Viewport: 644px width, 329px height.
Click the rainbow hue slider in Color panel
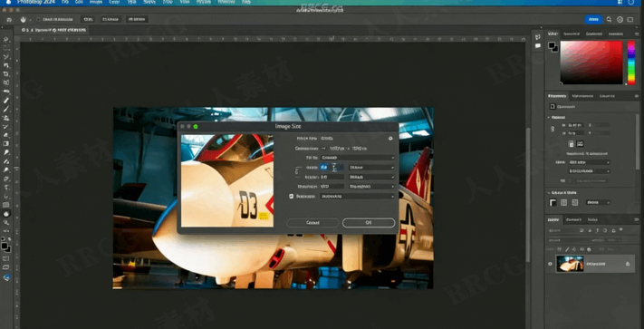(x=631, y=63)
